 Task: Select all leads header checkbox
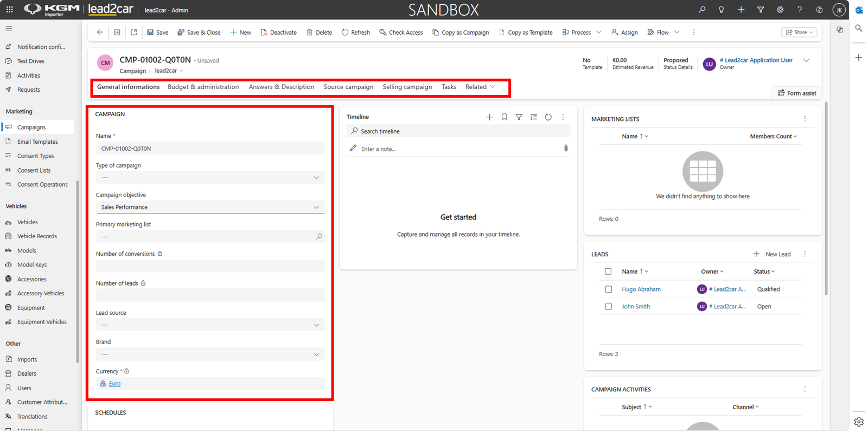pos(608,271)
